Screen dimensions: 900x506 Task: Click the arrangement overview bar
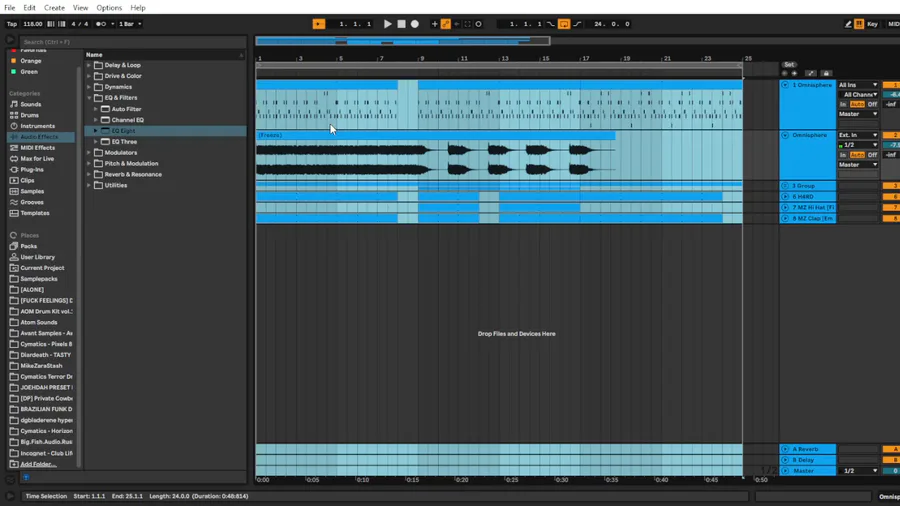pyautogui.click(x=402, y=41)
